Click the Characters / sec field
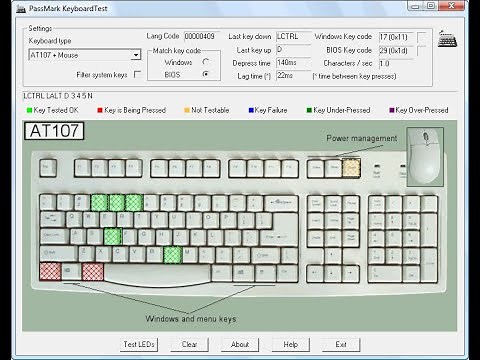This screenshot has height=360, width=480. [396, 63]
